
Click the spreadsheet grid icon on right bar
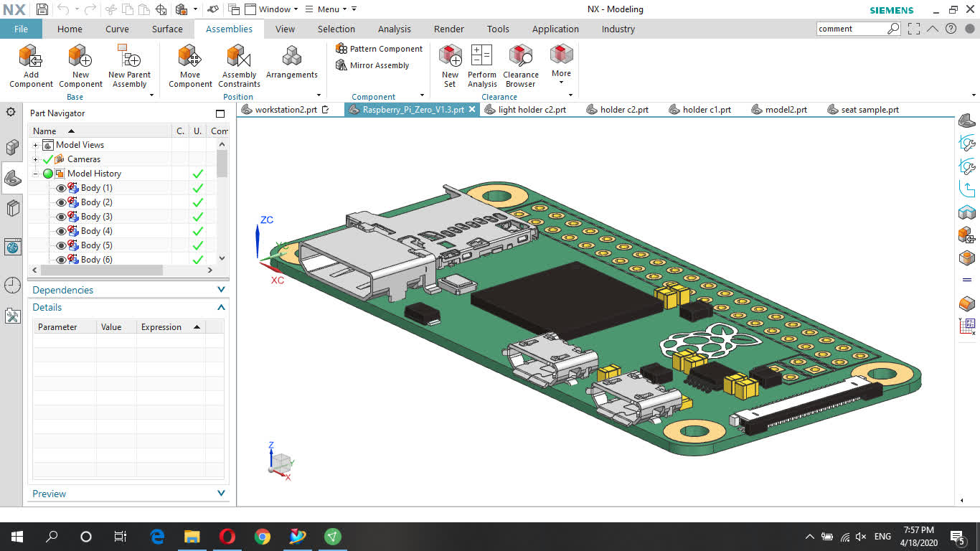point(967,326)
